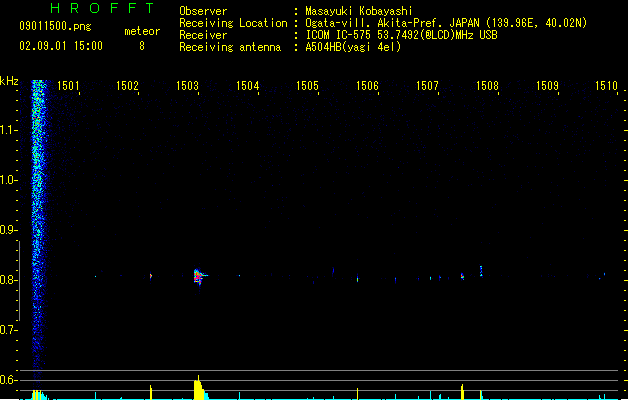Click the 'Receiving Location' label
Image resolution: width=629 pixels, height=400 pixels.
click(233, 23)
